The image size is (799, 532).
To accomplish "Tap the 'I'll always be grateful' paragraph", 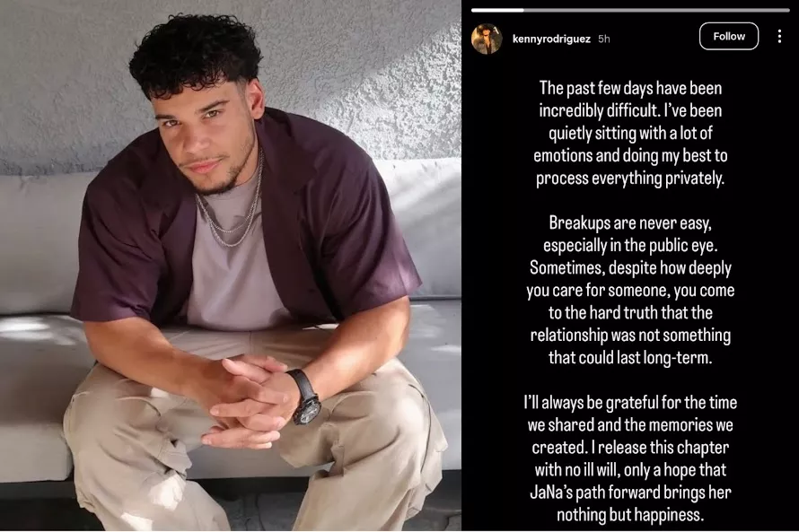I will (630, 458).
